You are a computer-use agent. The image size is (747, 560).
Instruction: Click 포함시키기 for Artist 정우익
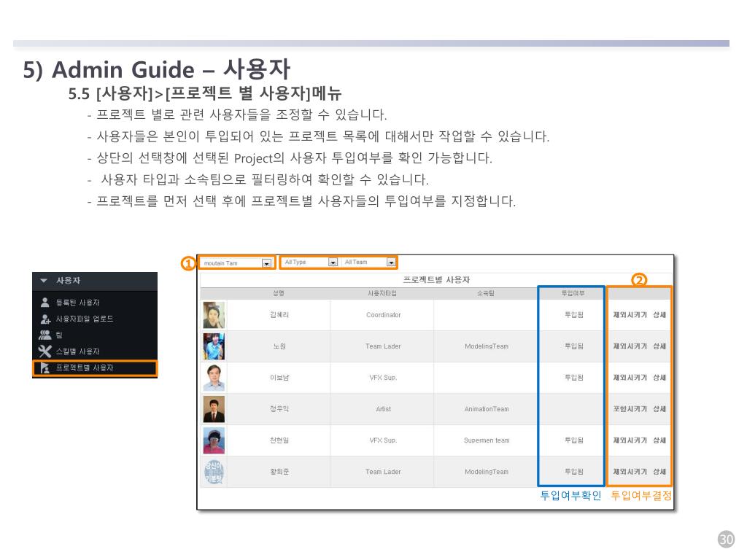(x=630, y=409)
